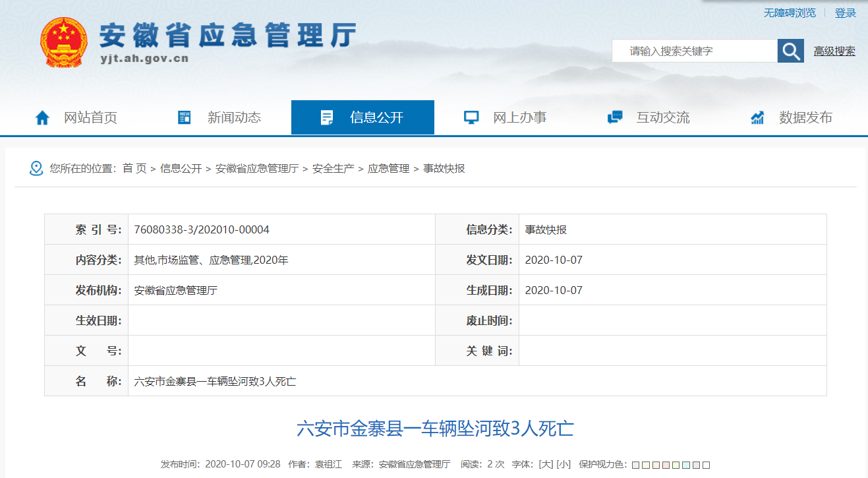Click the magnifier search button

[x=790, y=51]
